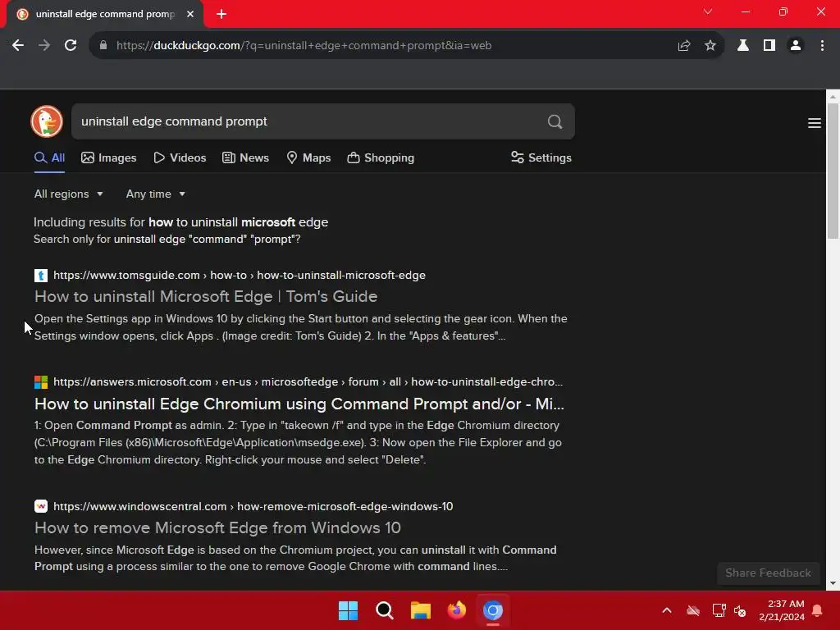840x630 pixels.
Task: Click the scrollbar down arrow
Action: [x=833, y=583]
